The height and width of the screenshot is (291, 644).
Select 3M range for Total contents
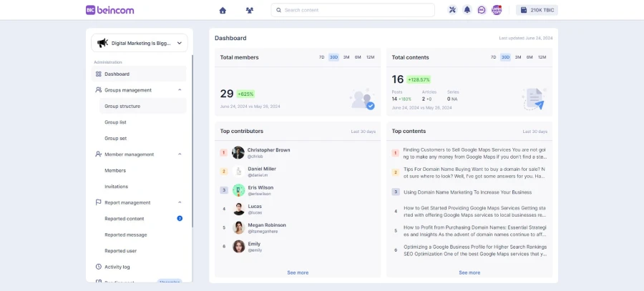tap(518, 57)
